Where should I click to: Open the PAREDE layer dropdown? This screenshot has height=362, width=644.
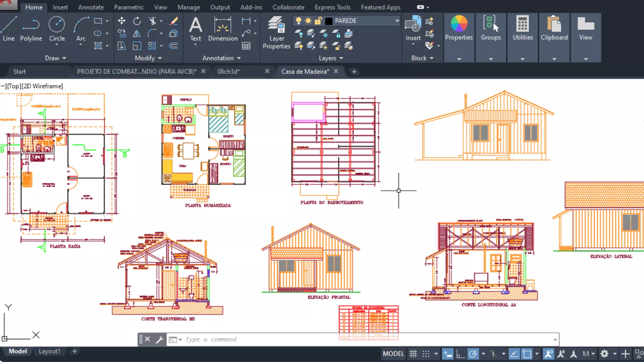tap(397, 21)
